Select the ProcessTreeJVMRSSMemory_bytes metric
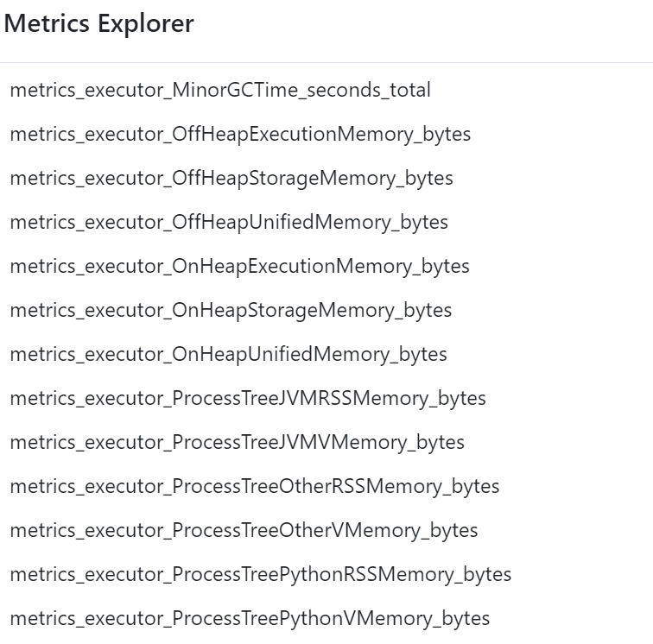 click(248, 398)
